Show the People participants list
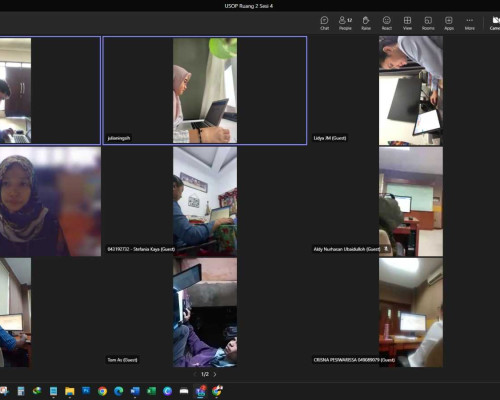The image size is (500, 400). click(345, 23)
